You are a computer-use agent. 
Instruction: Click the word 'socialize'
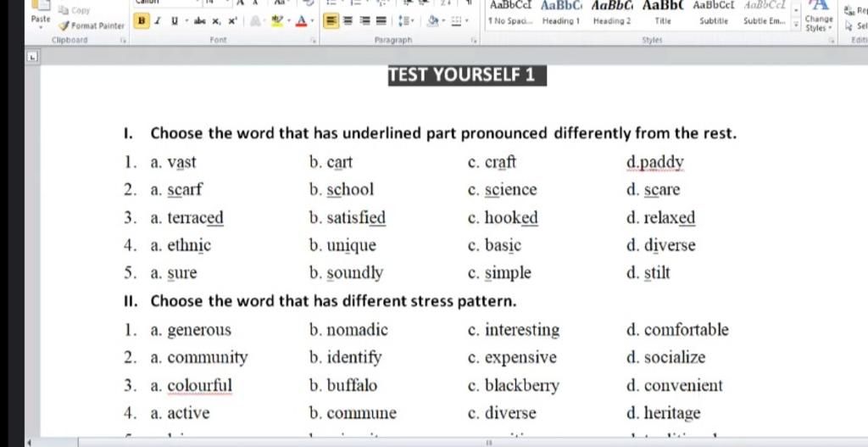pos(675,358)
